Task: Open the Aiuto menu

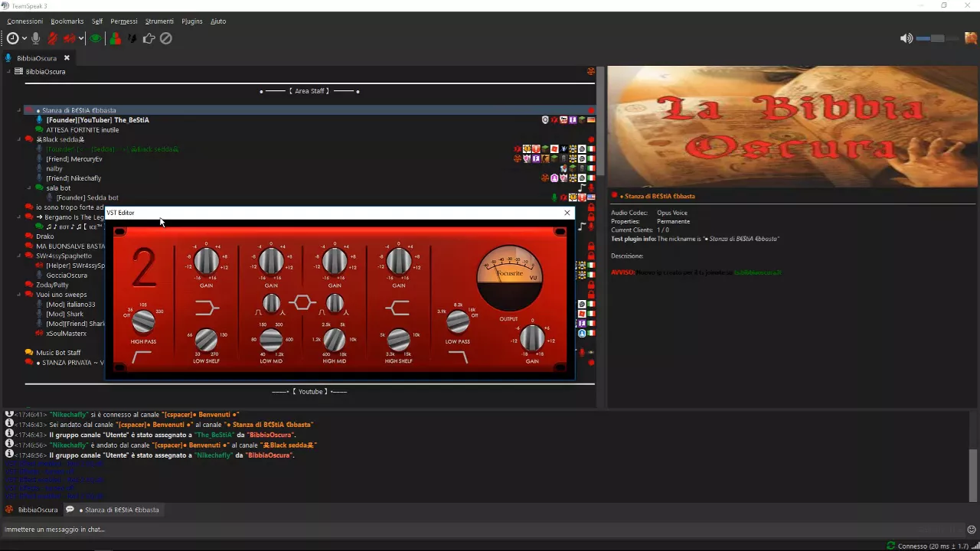Action: click(218, 21)
